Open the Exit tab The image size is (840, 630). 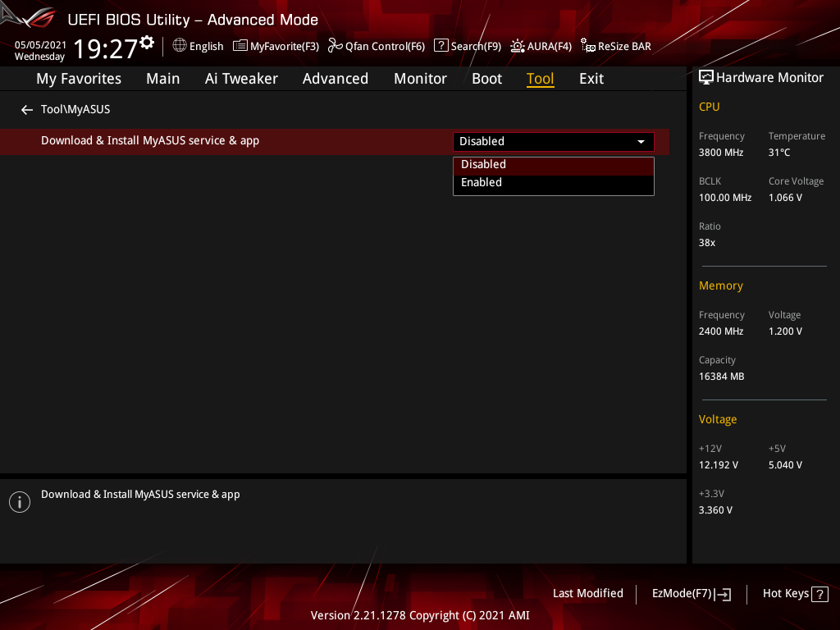point(591,79)
